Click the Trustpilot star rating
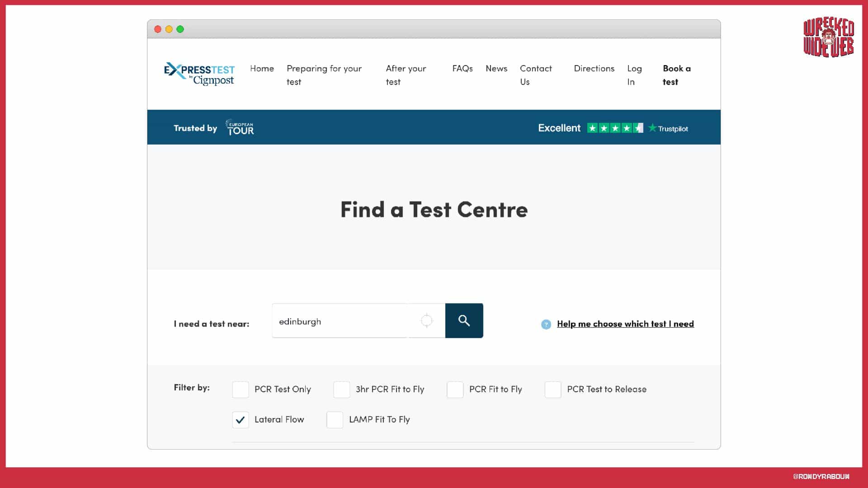 click(x=615, y=128)
